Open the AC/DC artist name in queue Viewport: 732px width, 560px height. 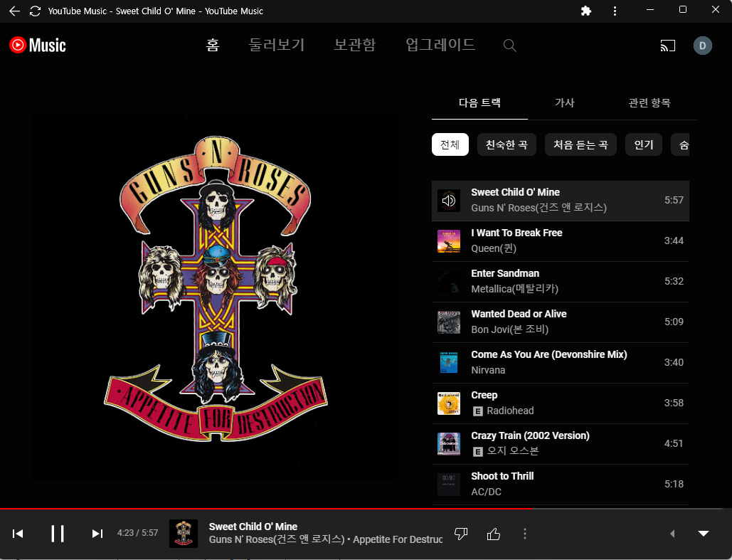tap(486, 492)
